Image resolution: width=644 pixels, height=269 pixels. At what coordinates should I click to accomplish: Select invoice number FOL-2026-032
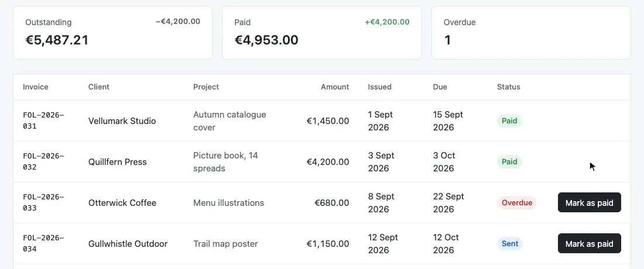43,161
